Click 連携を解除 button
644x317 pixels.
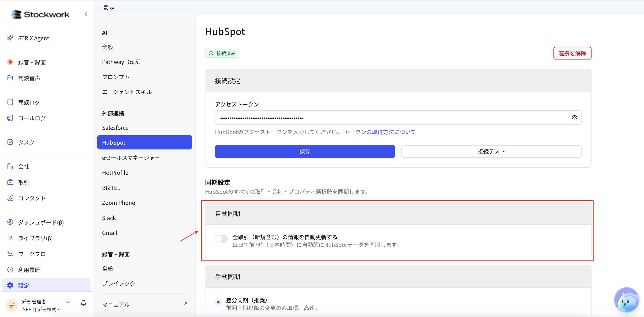[572, 53]
